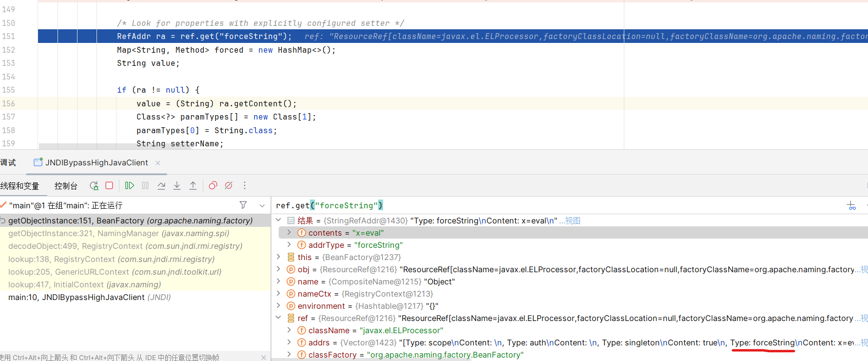Click the array icon beside 结果

pyautogui.click(x=291, y=221)
